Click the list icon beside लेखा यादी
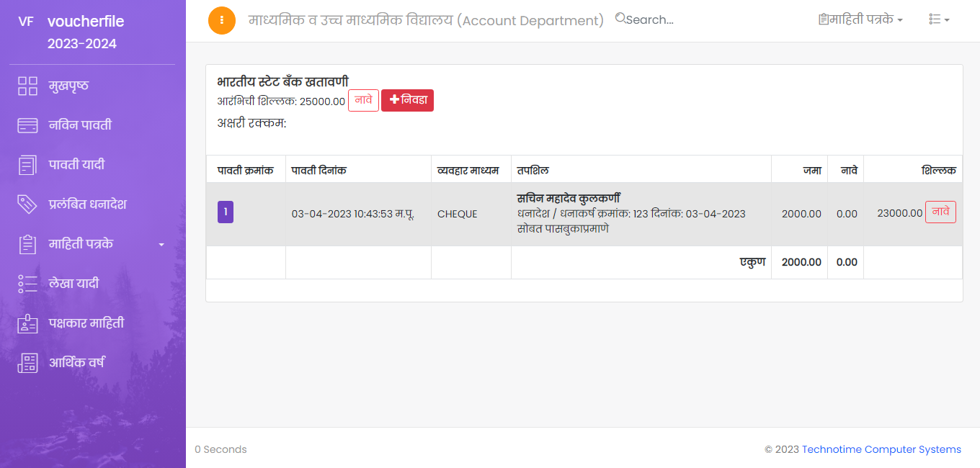 coord(27,284)
